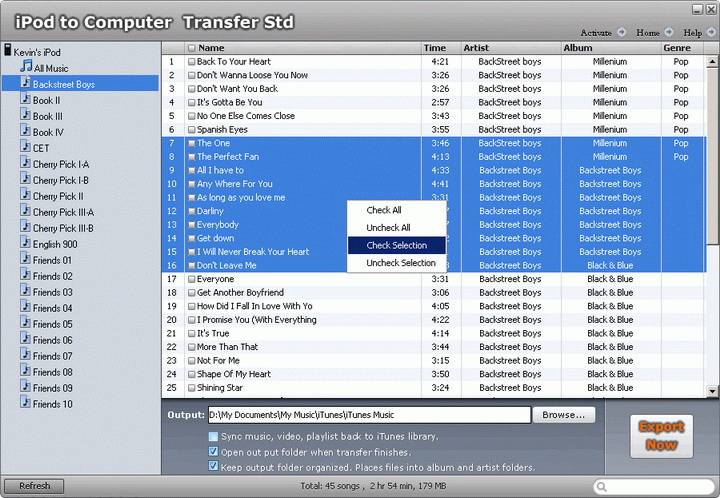Minimize the iPod Transfer window
Viewport: 720px width, 498px height.
tap(698, 9)
